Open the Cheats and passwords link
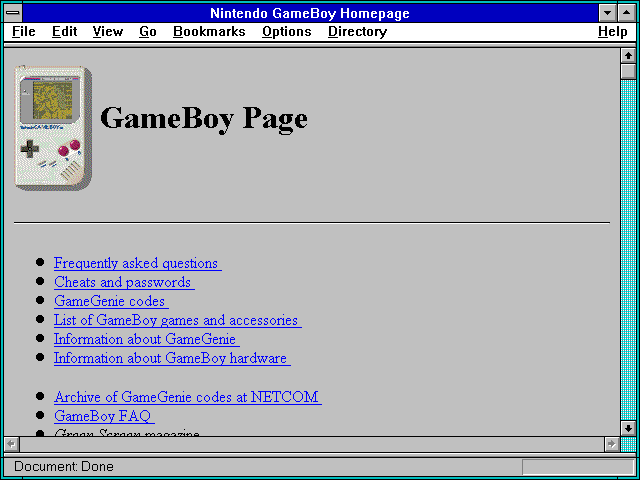This screenshot has width=640, height=480. coord(124,282)
